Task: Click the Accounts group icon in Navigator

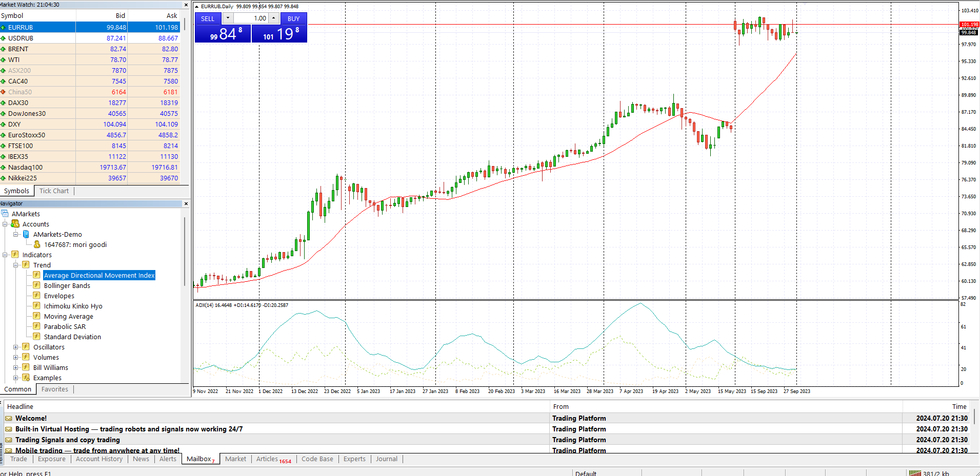Action: (x=15, y=224)
